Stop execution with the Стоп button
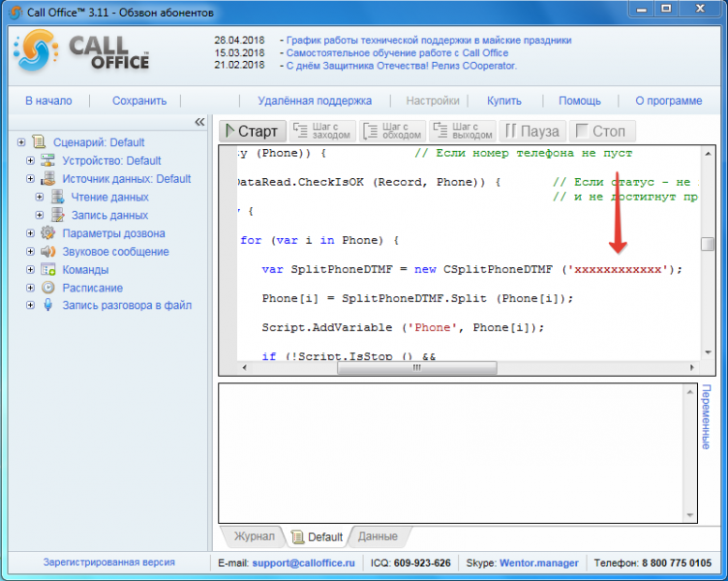Screen dimensions: 728x581 [602, 131]
